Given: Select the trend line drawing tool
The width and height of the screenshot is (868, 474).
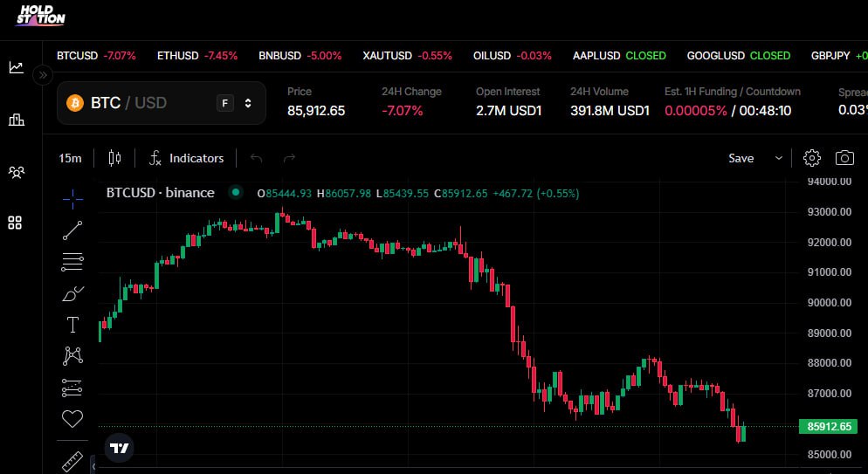Looking at the screenshot, I should coord(72,230).
